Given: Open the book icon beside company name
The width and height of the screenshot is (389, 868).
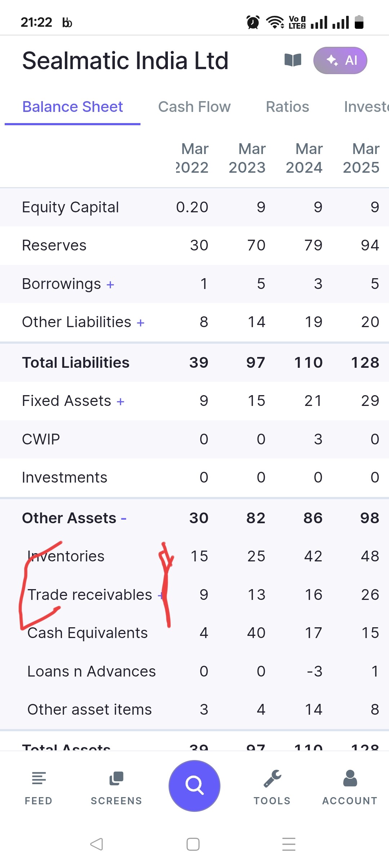Looking at the screenshot, I should pyautogui.click(x=293, y=60).
